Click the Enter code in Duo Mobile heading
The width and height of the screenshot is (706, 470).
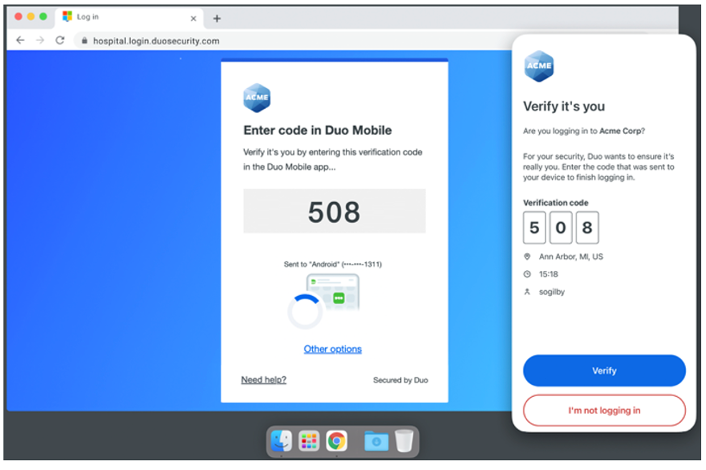click(x=318, y=131)
